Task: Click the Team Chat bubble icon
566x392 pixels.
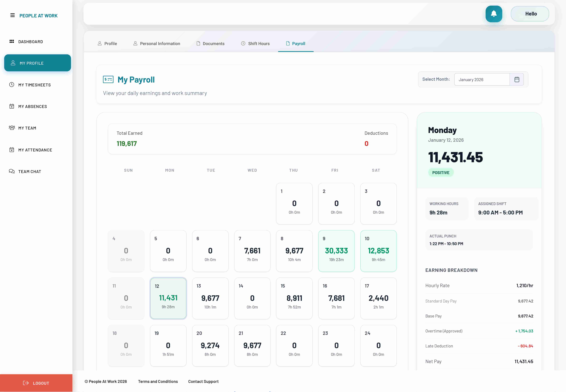Action: point(11,171)
